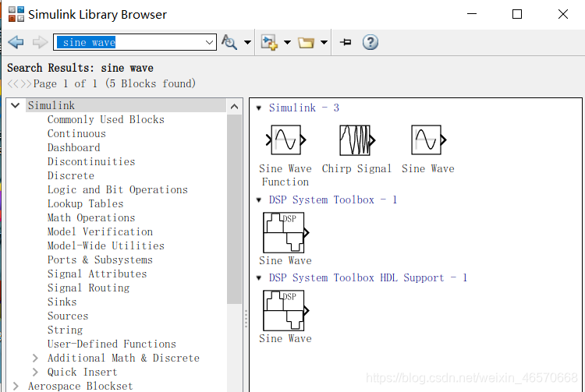Select the Sinks library
Viewport: 585px width, 392px height.
[x=62, y=302]
